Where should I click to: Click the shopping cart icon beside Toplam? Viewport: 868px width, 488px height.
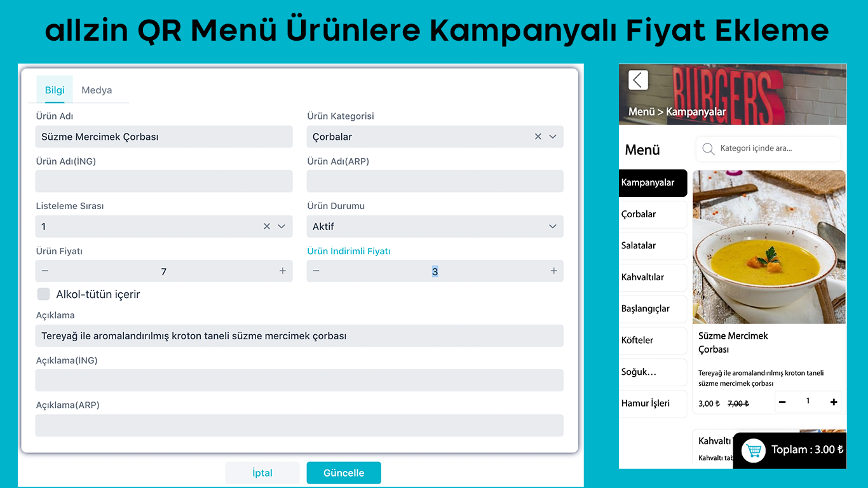pyautogui.click(x=754, y=451)
